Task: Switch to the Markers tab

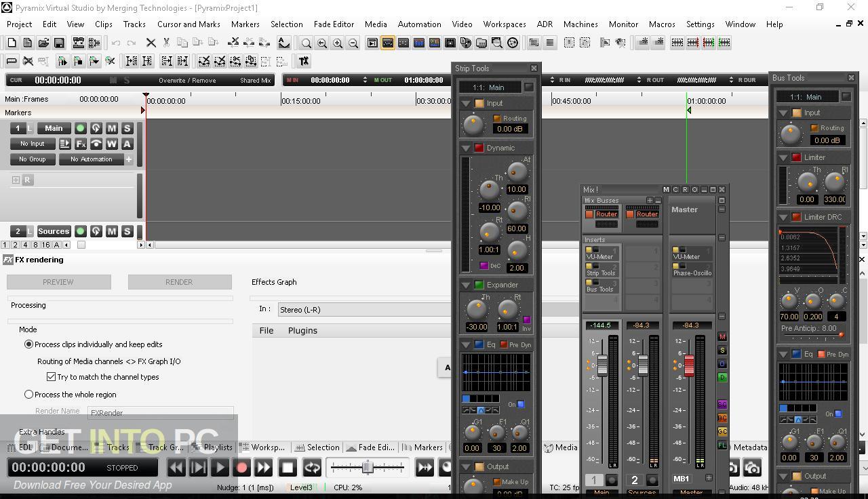Action: point(423,447)
